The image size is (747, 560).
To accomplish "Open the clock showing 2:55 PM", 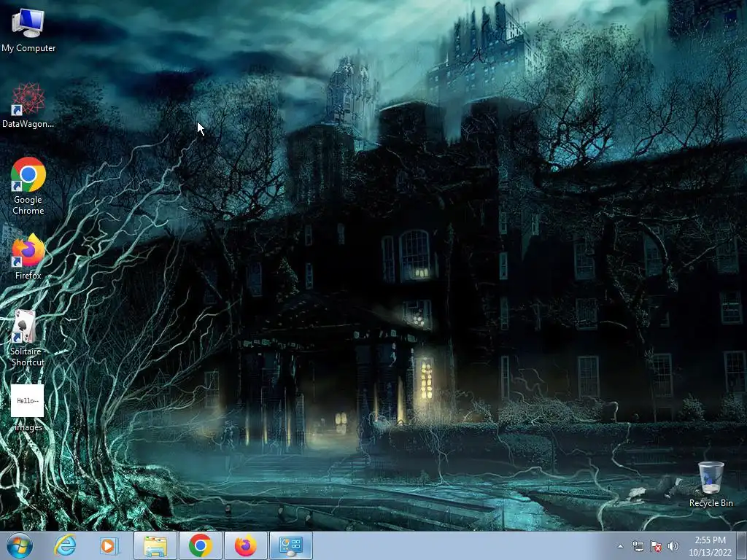I will [x=710, y=546].
